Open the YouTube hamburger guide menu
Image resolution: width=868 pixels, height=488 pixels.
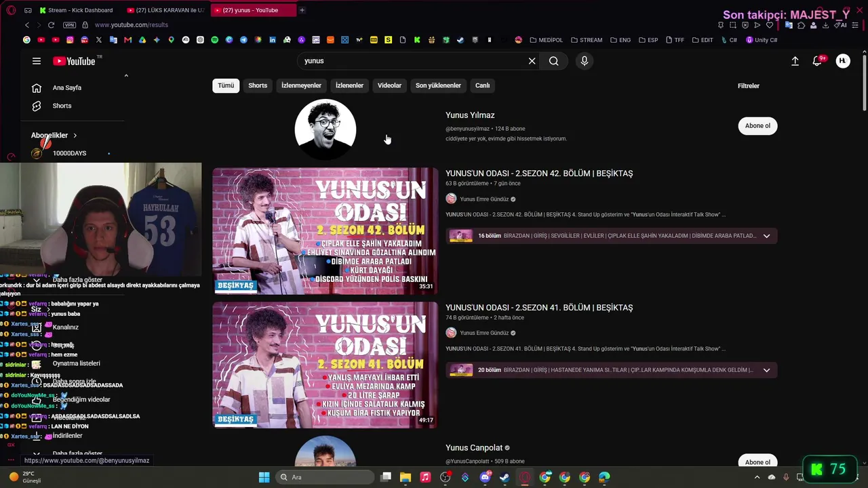click(37, 61)
